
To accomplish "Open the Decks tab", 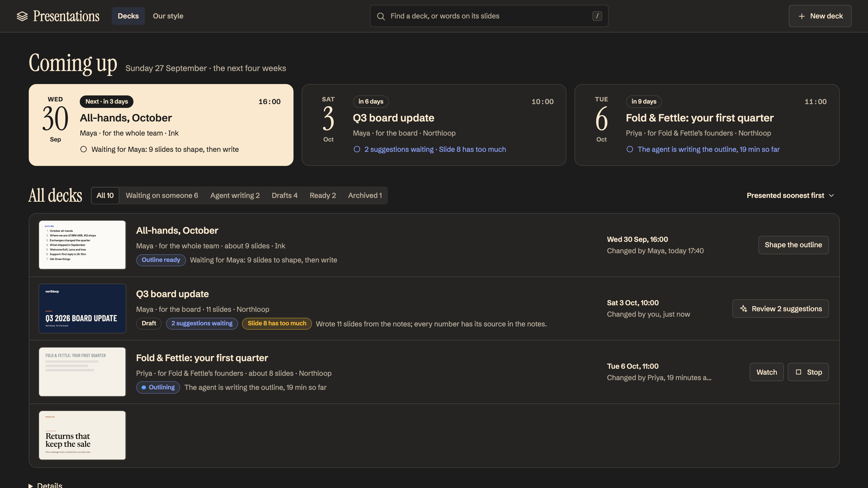I will coord(128,16).
